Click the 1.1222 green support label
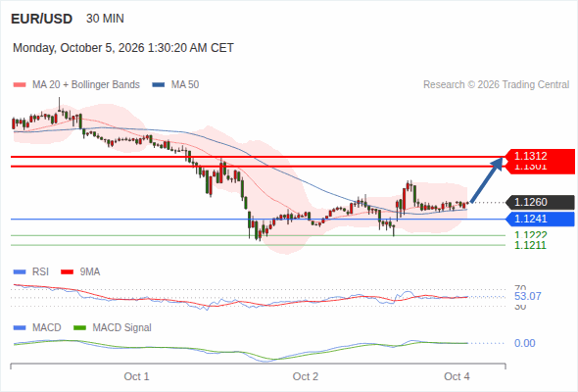 [530, 235]
